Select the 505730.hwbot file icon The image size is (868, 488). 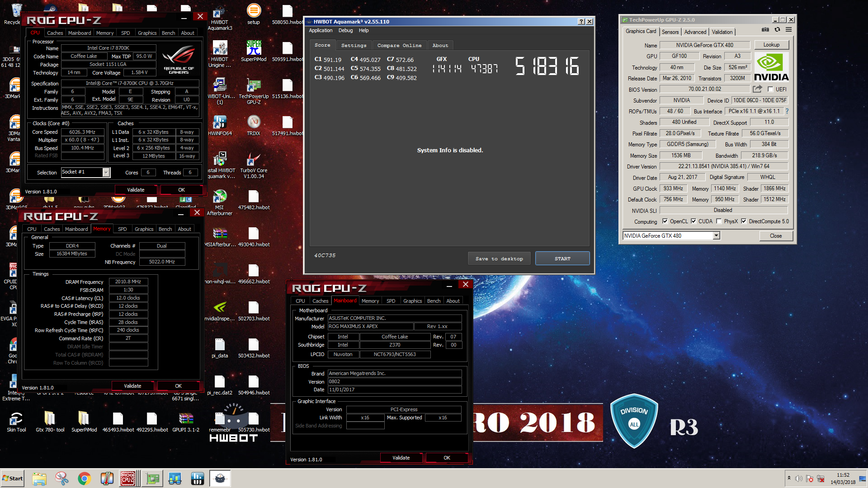254,422
